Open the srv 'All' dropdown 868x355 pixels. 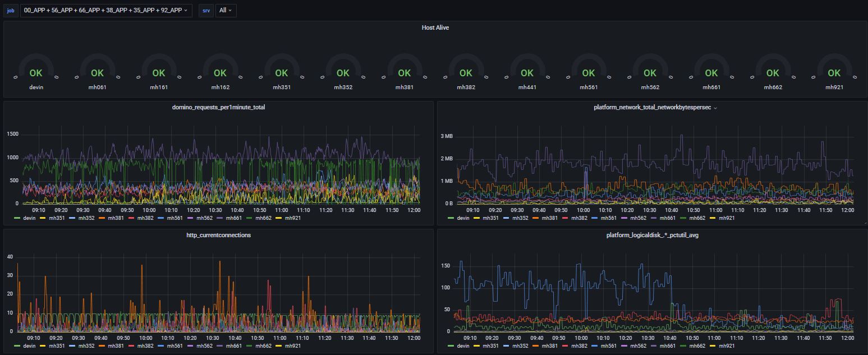point(226,10)
